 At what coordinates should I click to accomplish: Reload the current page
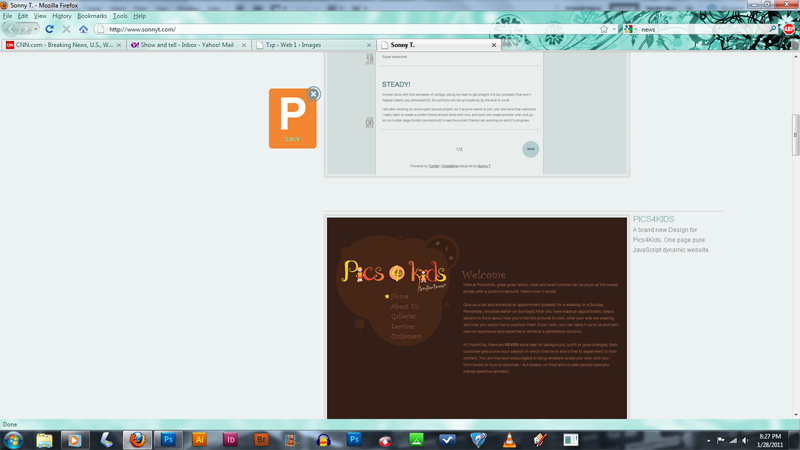click(x=49, y=29)
